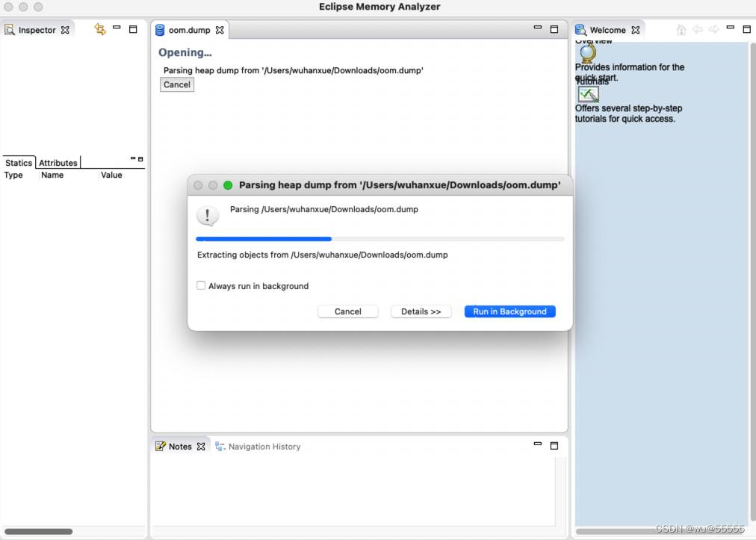
Task: Select the Inspector tab
Action: (37, 30)
